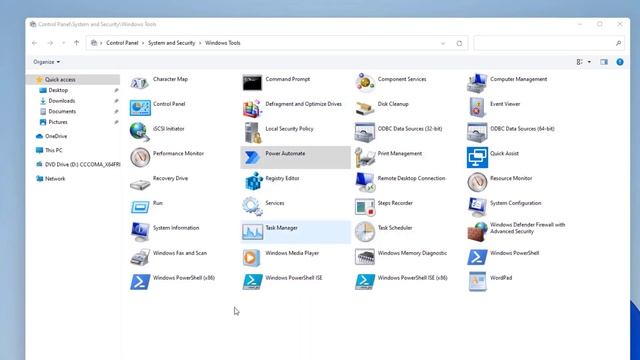The image size is (640, 360).
Task: Open the Registry Editor icon
Action: click(x=252, y=182)
